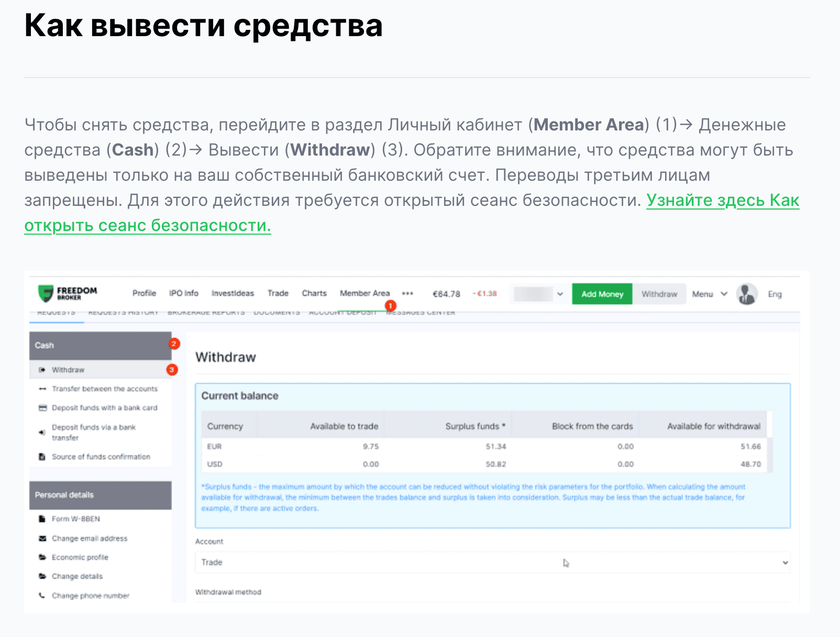This screenshot has height=637, width=840.
Task: Click the green Add Money button
Action: pos(602,294)
